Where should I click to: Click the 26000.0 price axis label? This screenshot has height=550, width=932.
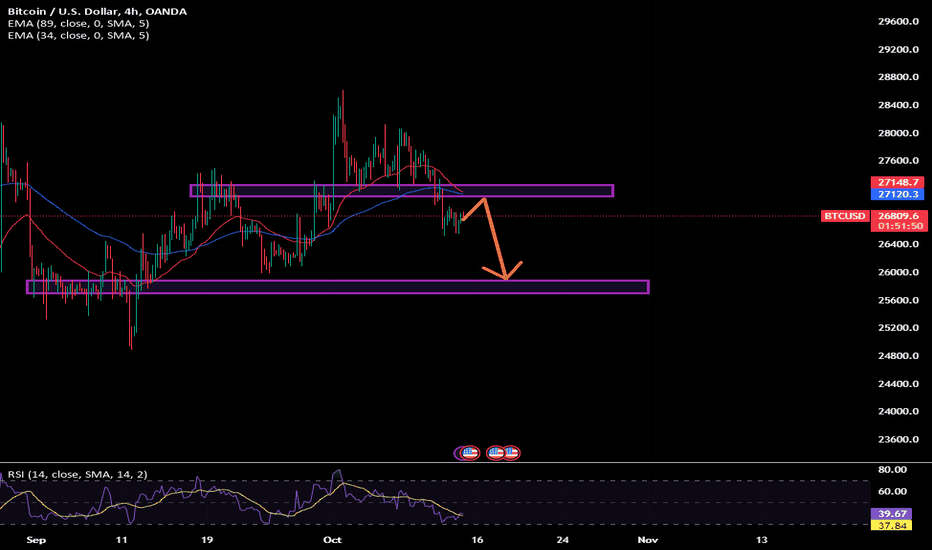coord(898,272)
